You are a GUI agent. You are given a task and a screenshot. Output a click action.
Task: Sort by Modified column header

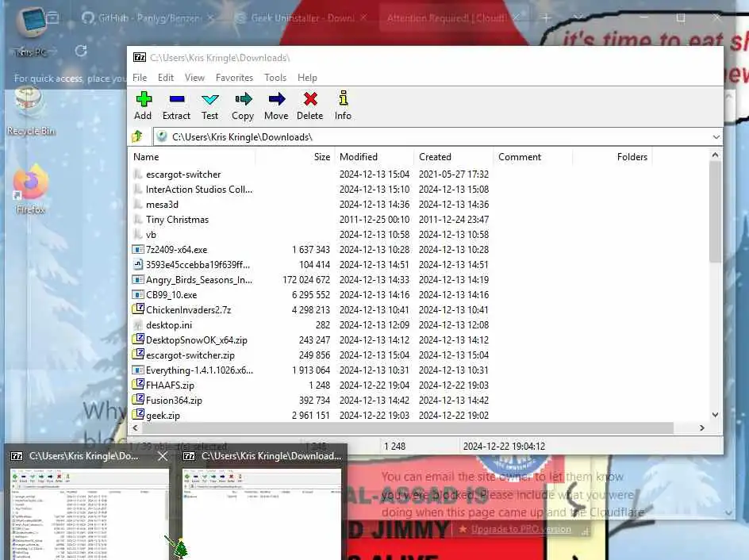pos(374,156)
